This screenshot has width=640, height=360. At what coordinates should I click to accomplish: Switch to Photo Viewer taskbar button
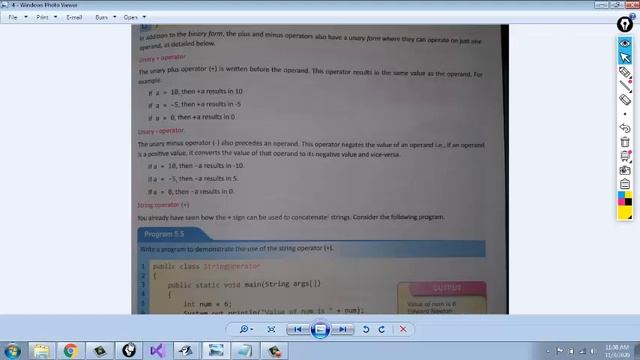(216, 351)
